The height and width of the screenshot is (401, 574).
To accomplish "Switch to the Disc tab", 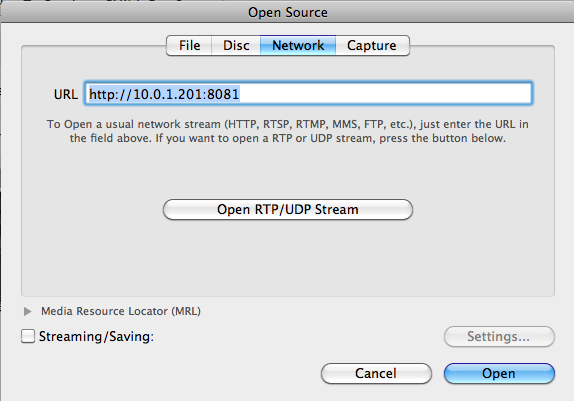I will tap(236, 45).
